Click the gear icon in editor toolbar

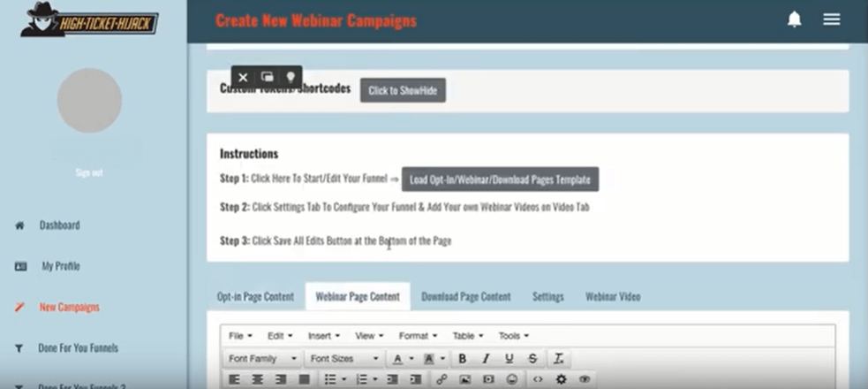(x=562, y=379)
